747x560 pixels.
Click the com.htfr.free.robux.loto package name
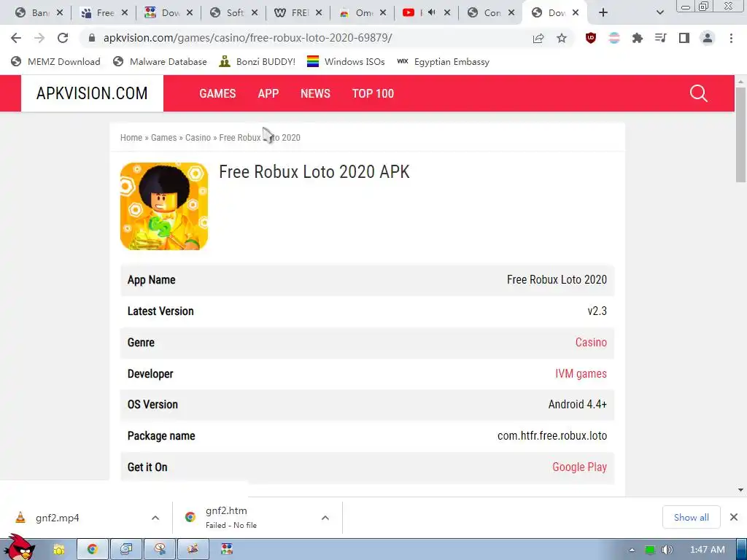click(x=552, y=436)
